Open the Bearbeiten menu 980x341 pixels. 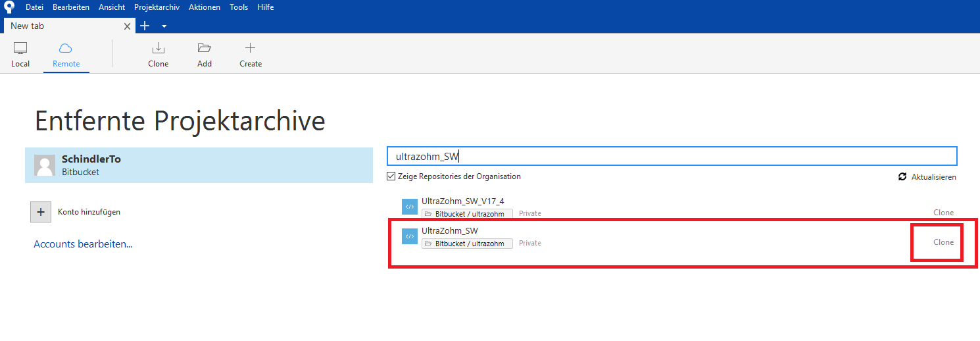pos(71,7)
